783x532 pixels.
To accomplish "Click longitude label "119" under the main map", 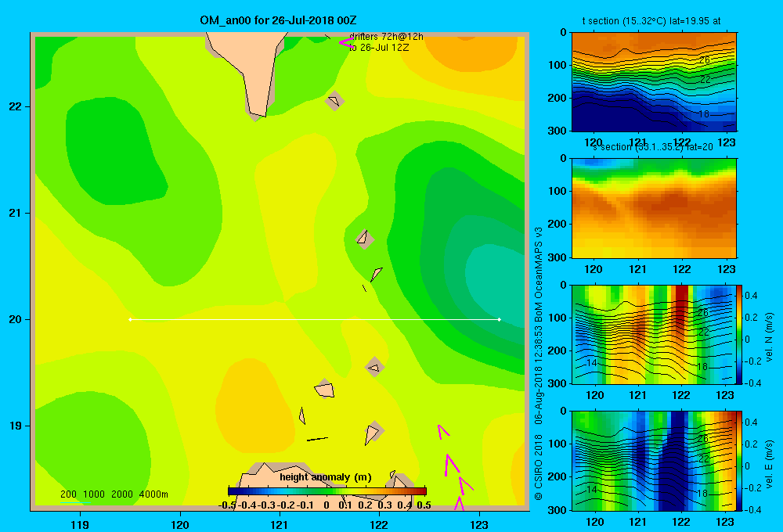I will click(80, 524).
